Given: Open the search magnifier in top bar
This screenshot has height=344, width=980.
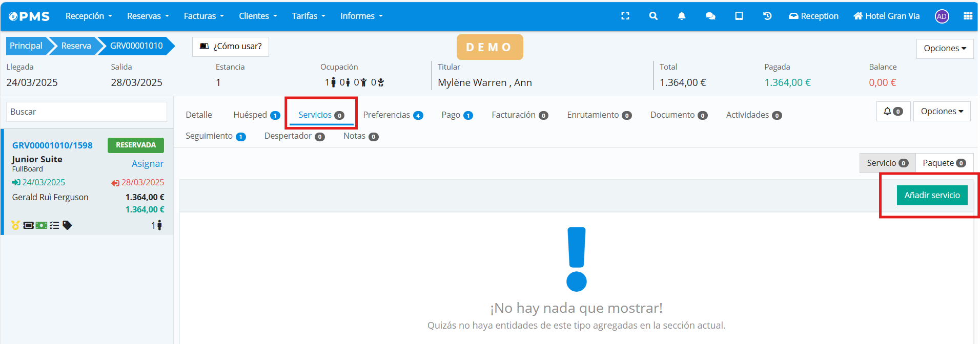Looking at the screenshot, I should (653, 16).
